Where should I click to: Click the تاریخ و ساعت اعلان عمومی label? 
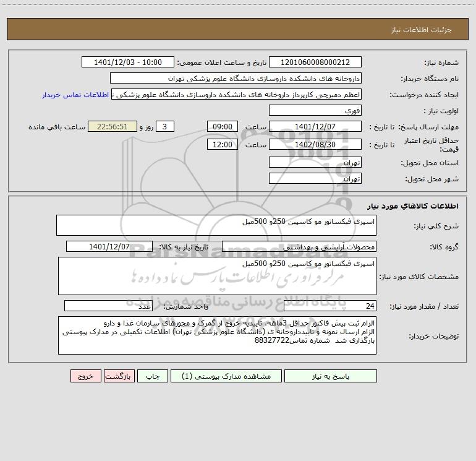(221, 62)
